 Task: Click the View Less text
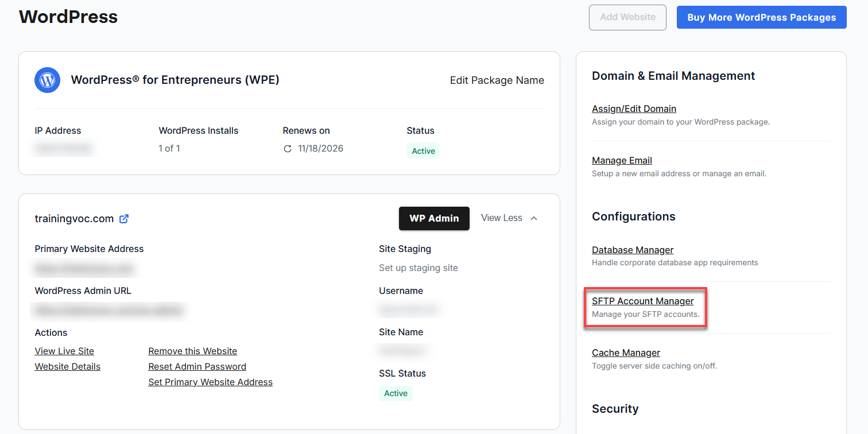point(502,218)
